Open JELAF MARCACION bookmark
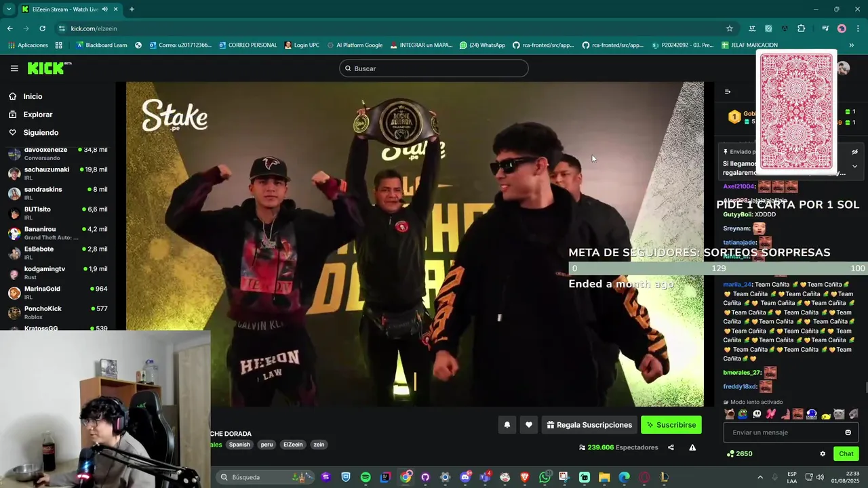Screen dimensions: 868x488 pos(749,45)
